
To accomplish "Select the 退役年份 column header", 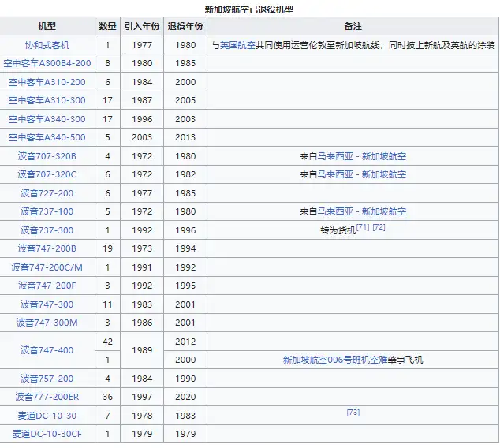I will (185, 26).
